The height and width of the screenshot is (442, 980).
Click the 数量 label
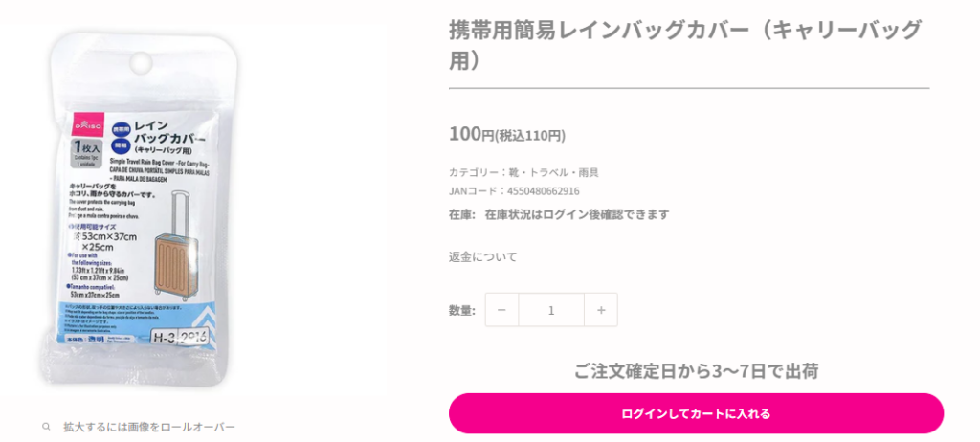(x=461, y=310)
